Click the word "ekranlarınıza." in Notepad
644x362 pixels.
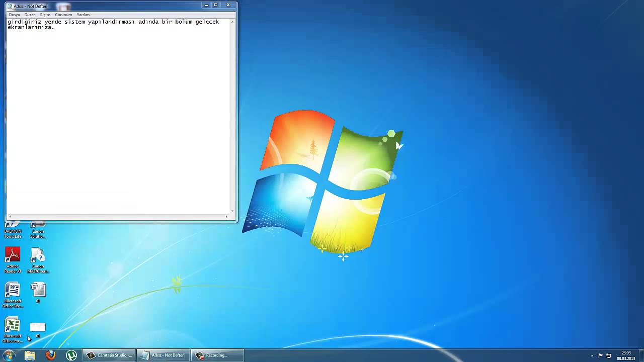[31, 27]
